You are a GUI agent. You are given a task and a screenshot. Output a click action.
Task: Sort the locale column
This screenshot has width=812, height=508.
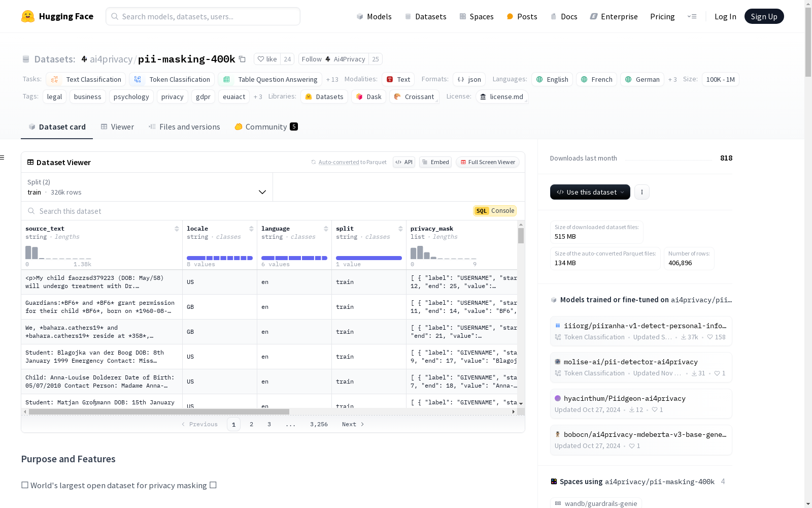coord(251,229)
